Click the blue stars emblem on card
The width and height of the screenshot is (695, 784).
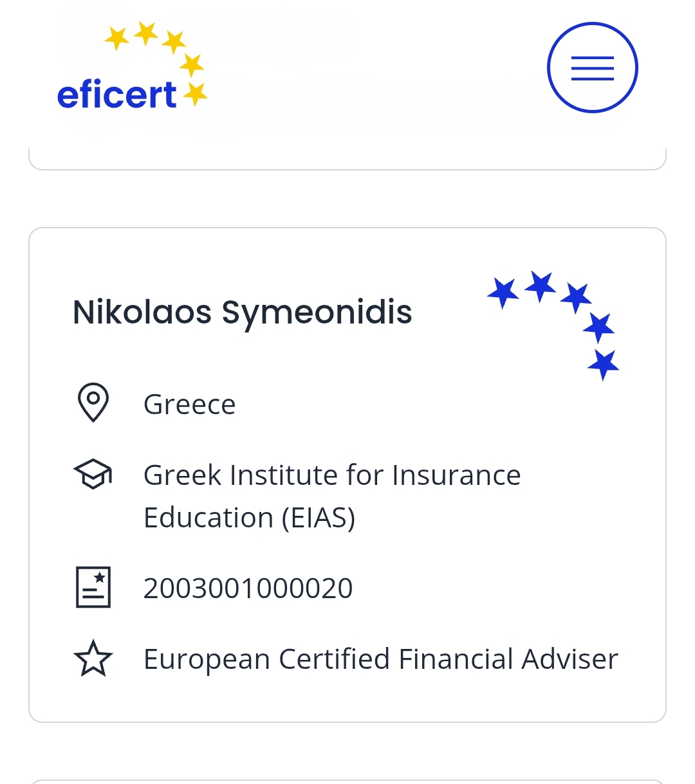(553, 325)
